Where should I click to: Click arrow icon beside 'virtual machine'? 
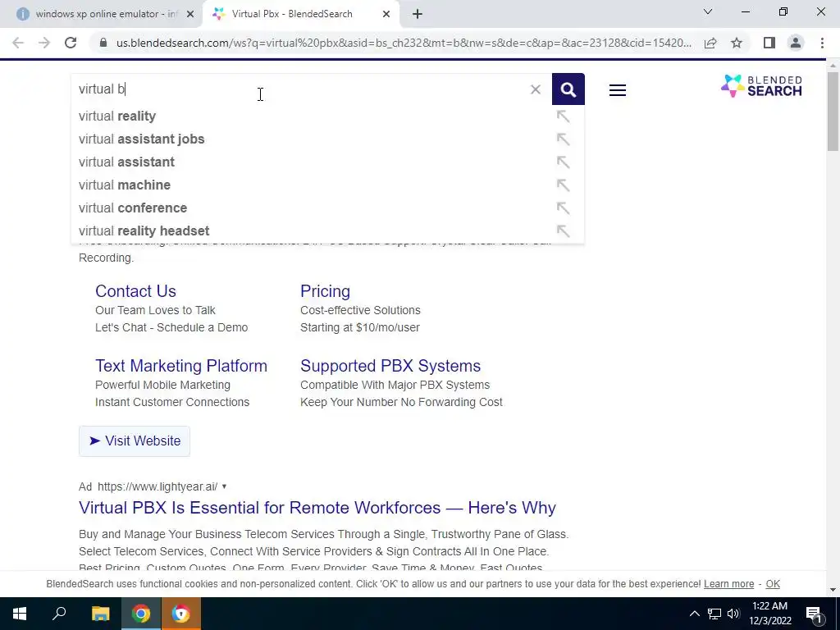(x=563, y=185)
